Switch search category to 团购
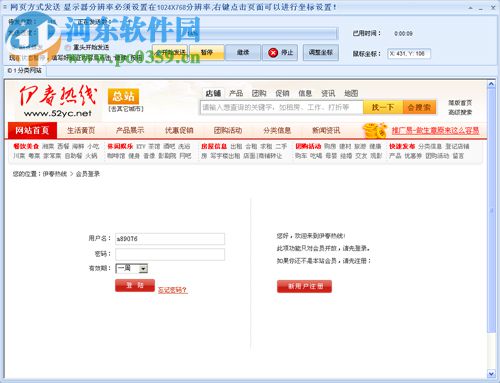This screenshot has height=383, width=500. coord(259,93)
